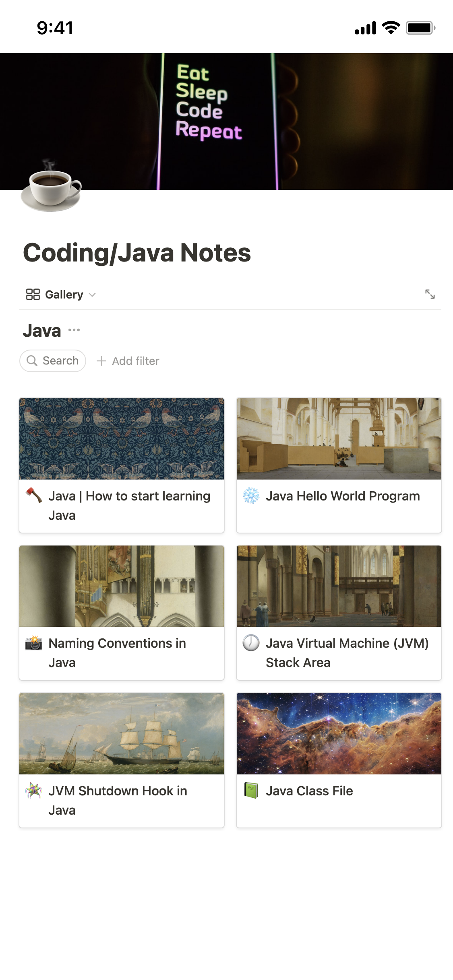Open the nebula cover thumbnail
The image size is (453, 980).
coord(339,733)
